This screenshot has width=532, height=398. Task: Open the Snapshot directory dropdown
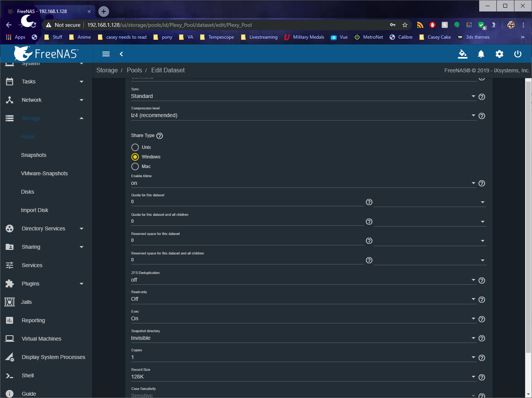(x=304, y=338)
